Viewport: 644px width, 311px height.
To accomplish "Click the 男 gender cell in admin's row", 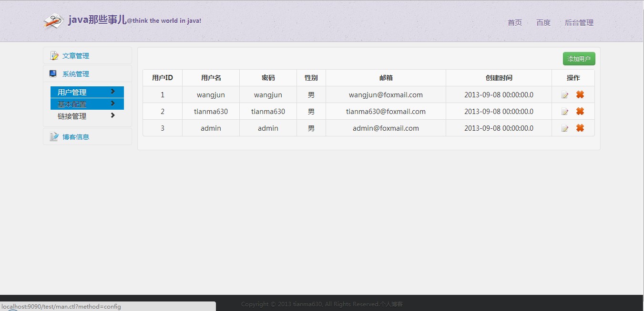I will [311, 128].
